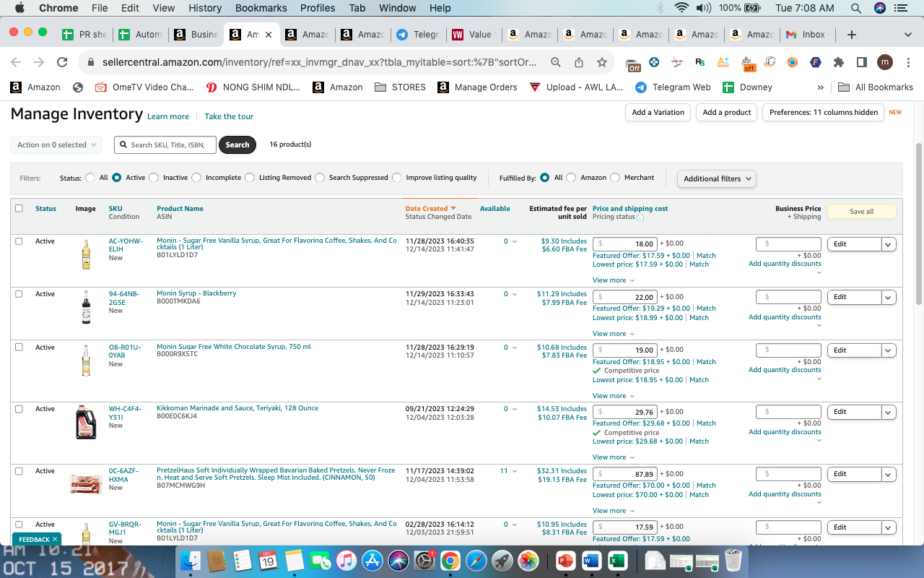Click the 87.89 price field for PretzelHaus
924x578 pixels.
(x=625, y=474)
